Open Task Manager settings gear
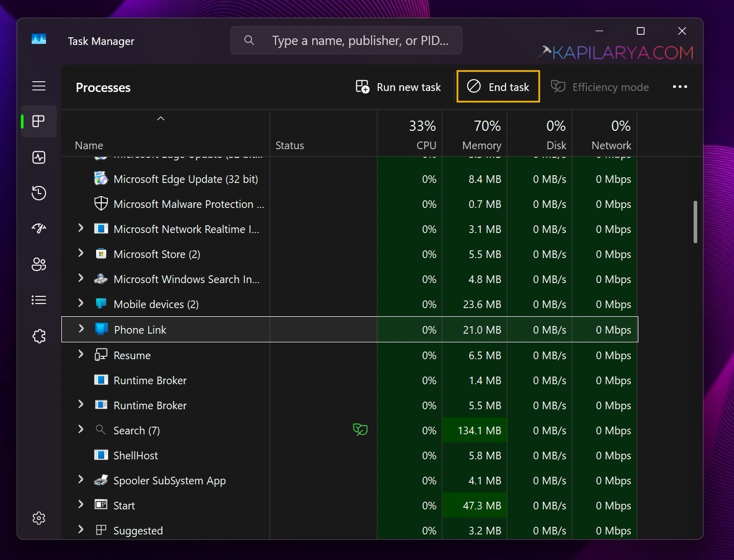Screen dimensions: 734x560 [x=39, y=518]
